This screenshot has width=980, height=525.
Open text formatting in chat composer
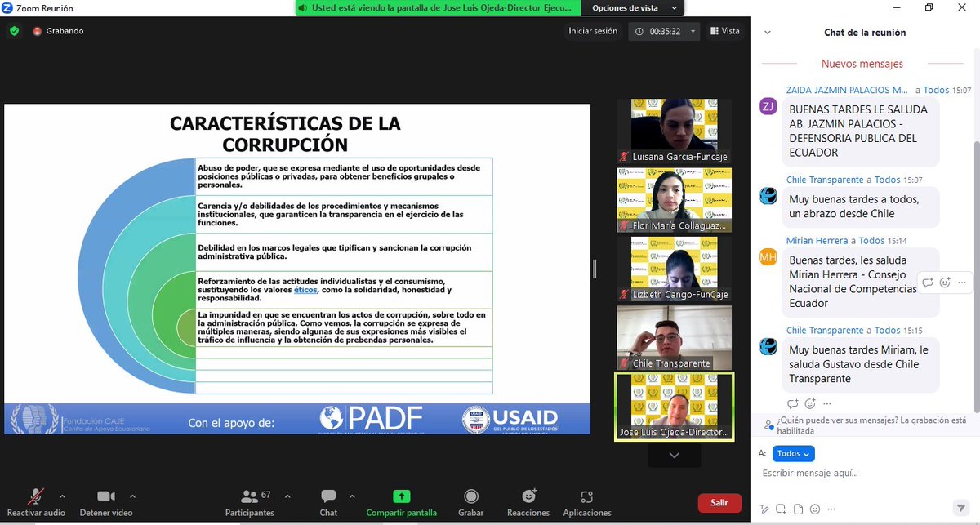click(x=765, y=509)
